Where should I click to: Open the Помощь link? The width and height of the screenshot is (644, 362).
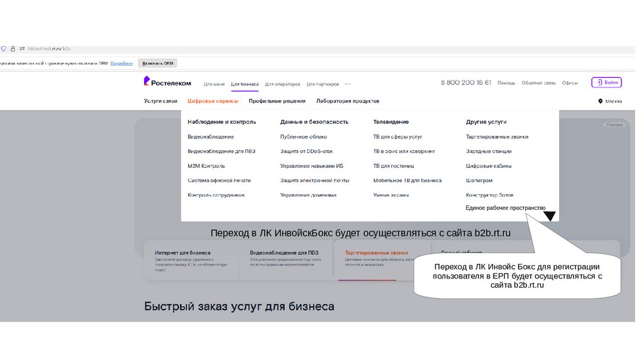point(506,83)
